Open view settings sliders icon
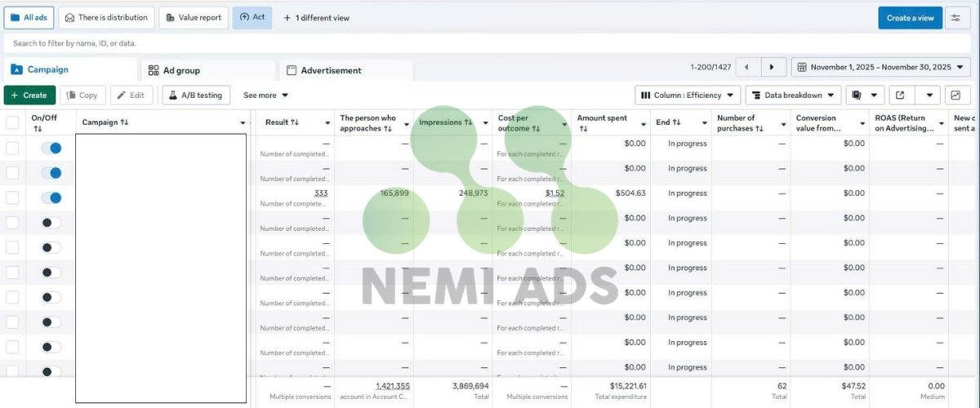This screenshot has width=980, height=408. click(x=956, y=18)
